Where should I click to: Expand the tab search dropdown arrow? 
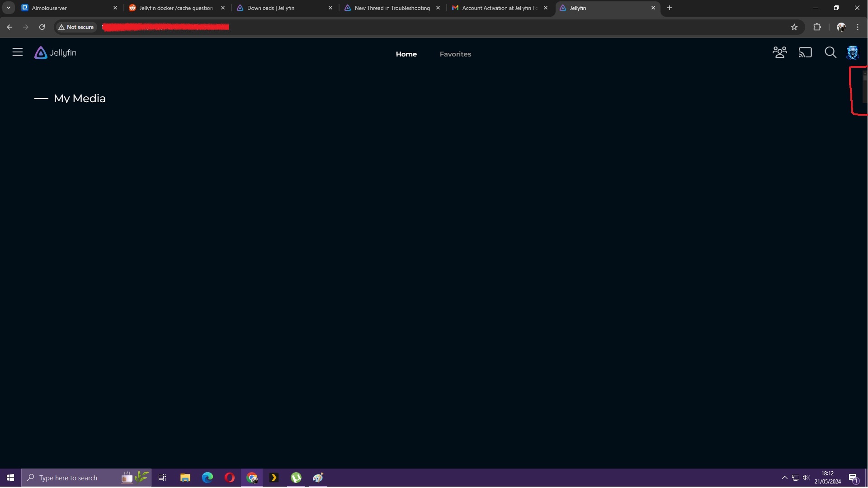pyautogui.click(x=8, y=8)
